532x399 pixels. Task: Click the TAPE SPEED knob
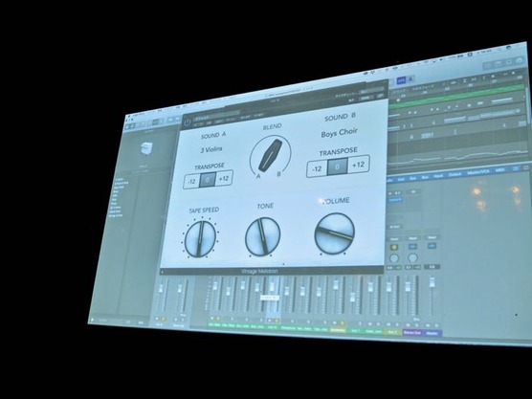(x=200, y=239)
